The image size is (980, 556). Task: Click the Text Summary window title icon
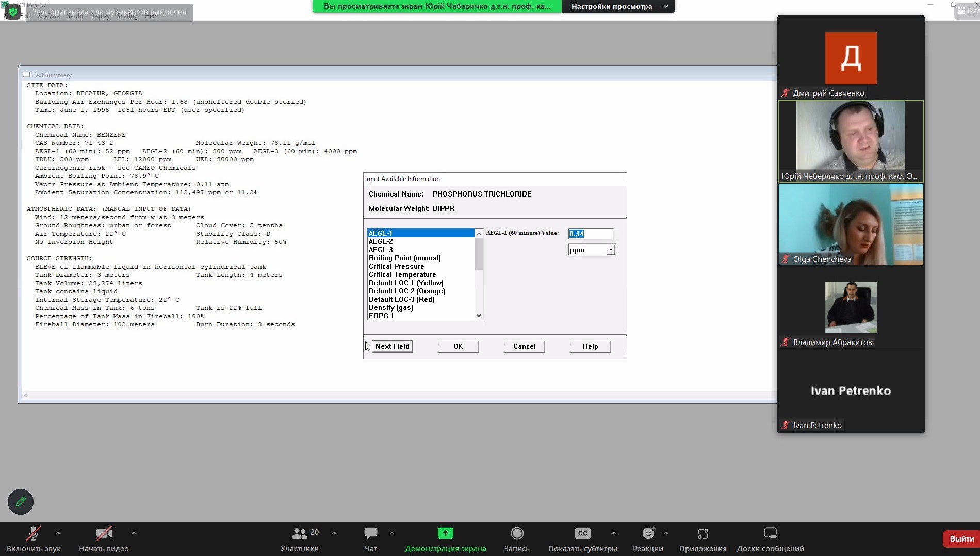point(26,75)
